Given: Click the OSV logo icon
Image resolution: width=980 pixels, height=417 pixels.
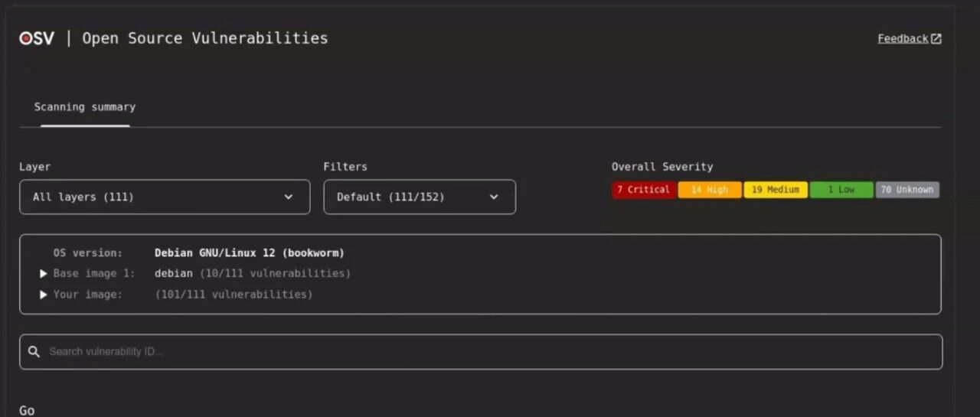Looking at the screenshot, I should tap(37, 38).
